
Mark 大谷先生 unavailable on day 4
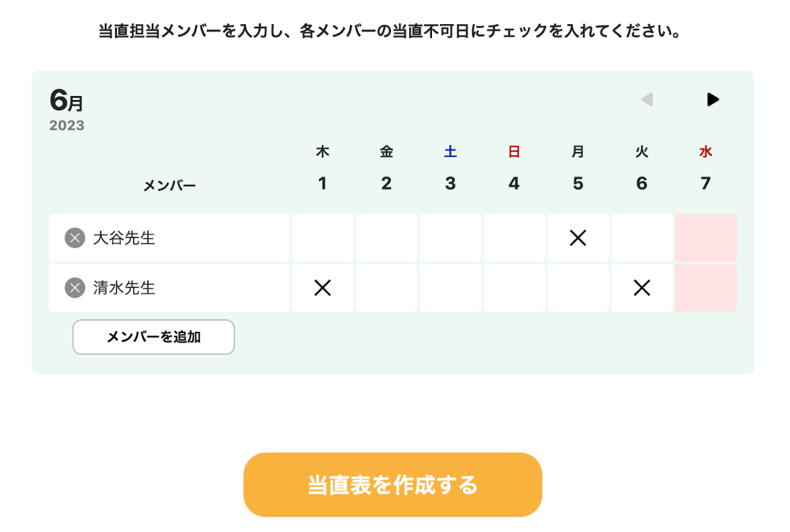click(x=514, y=238)
